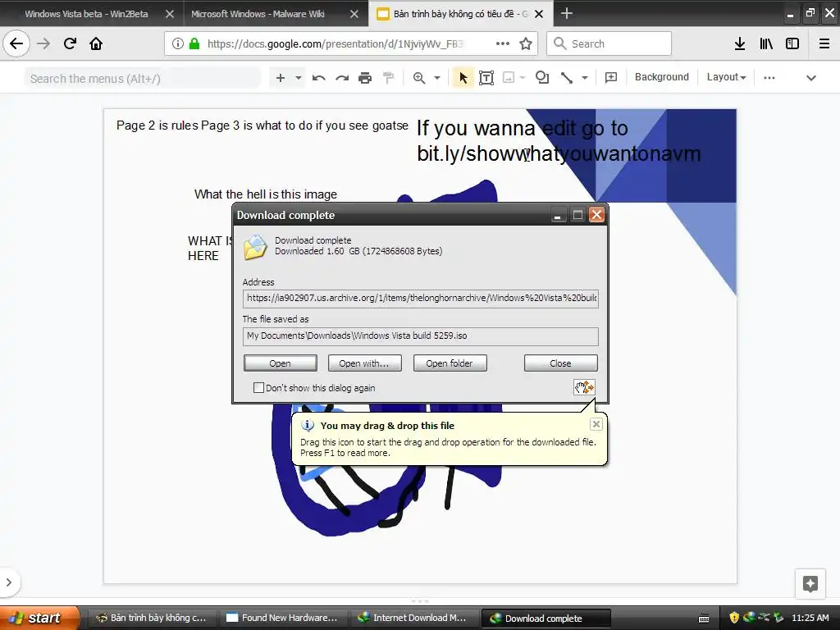Click the browser forward arrow
The width and height of the screenshot is (840, 630).
tap(43, 43)
